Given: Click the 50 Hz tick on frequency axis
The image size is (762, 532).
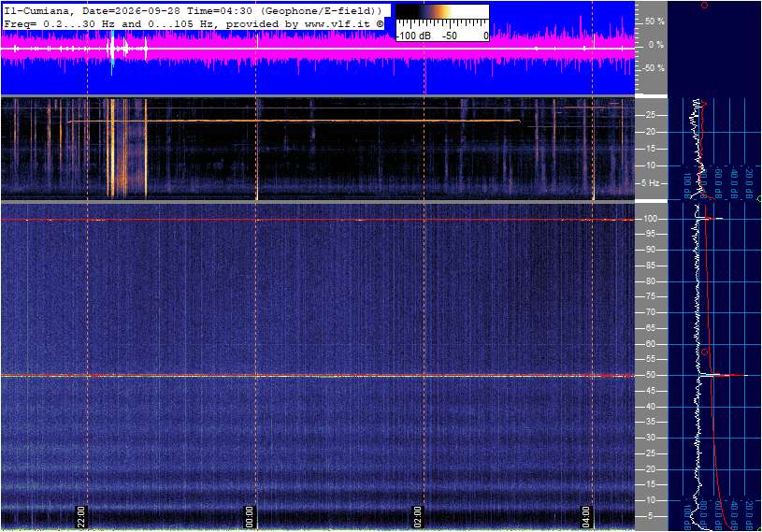Looking at the screenshot, I should point(650,375).
